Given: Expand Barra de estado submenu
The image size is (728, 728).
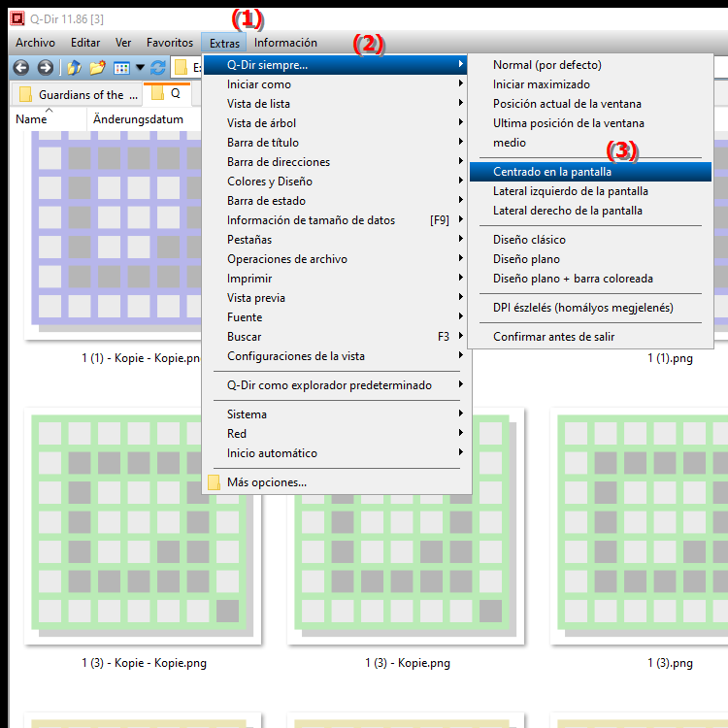Looking at the screenshot, I should click(335, 201).
